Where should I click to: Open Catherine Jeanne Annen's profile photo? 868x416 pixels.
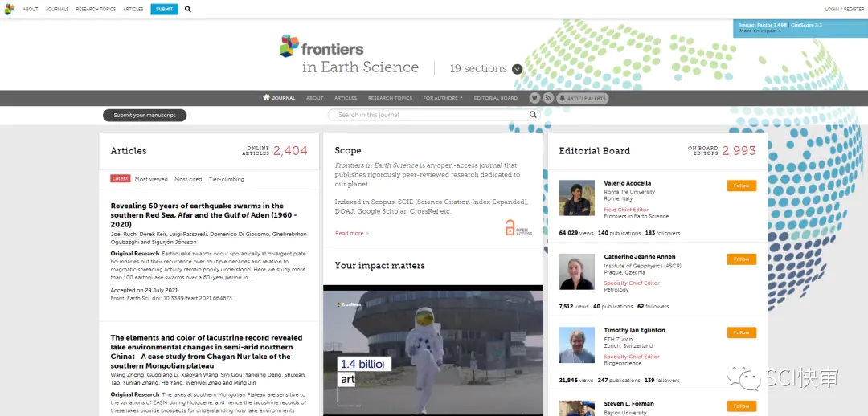click(577, 271)
